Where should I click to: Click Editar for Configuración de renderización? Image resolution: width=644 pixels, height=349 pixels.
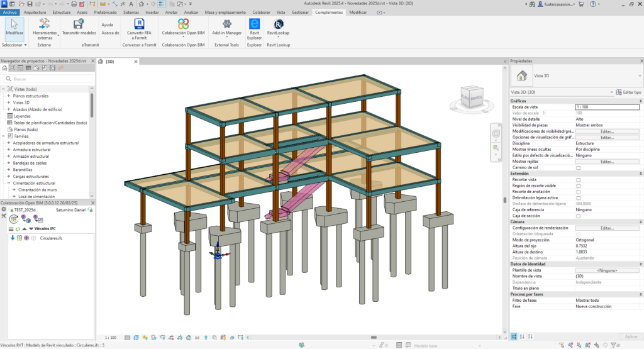606,228
